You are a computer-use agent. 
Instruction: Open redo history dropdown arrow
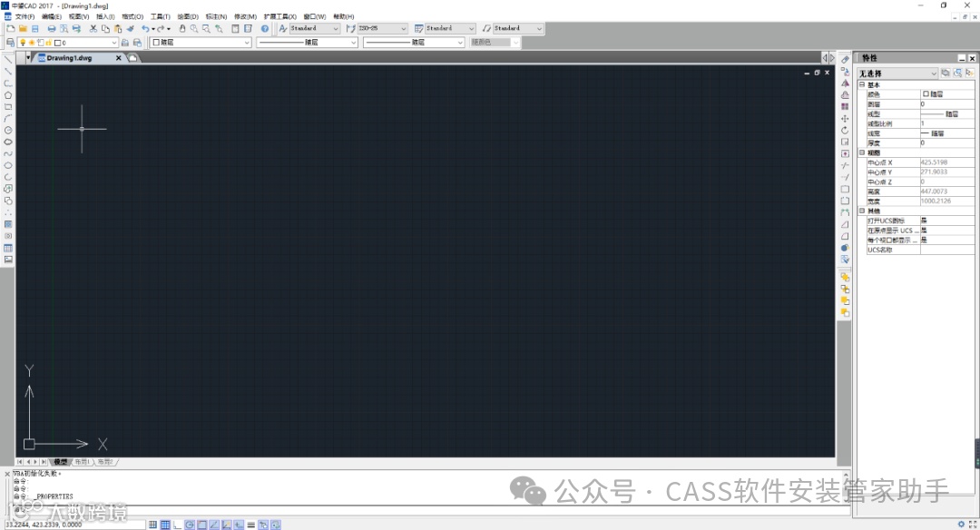tap(169, 29)
